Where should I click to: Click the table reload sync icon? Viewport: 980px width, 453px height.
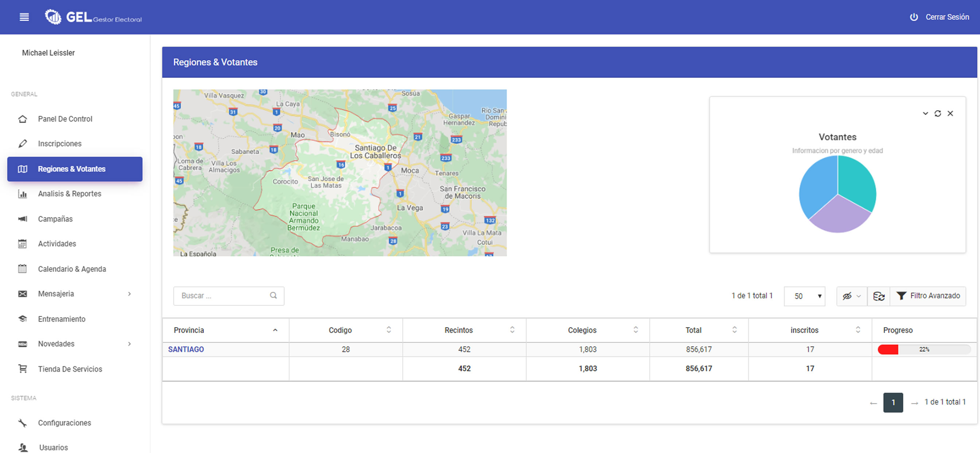[x=878, y=296]
